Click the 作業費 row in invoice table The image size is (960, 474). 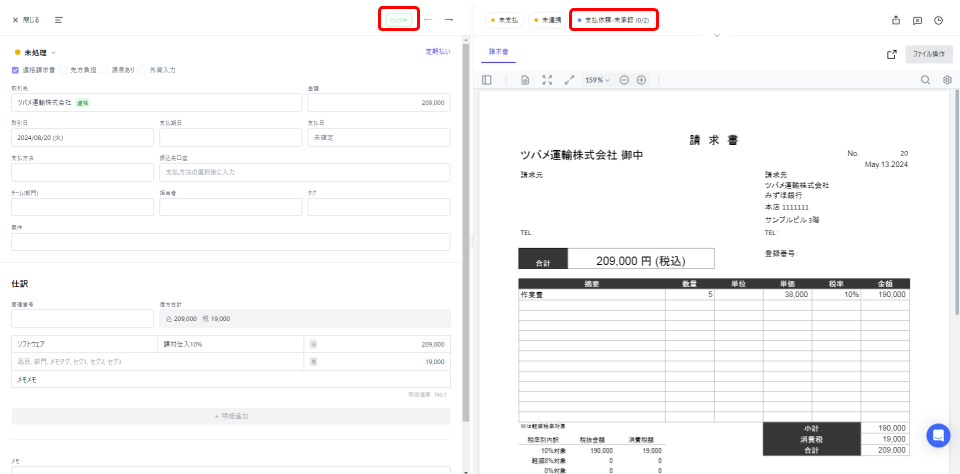point(714,295)
